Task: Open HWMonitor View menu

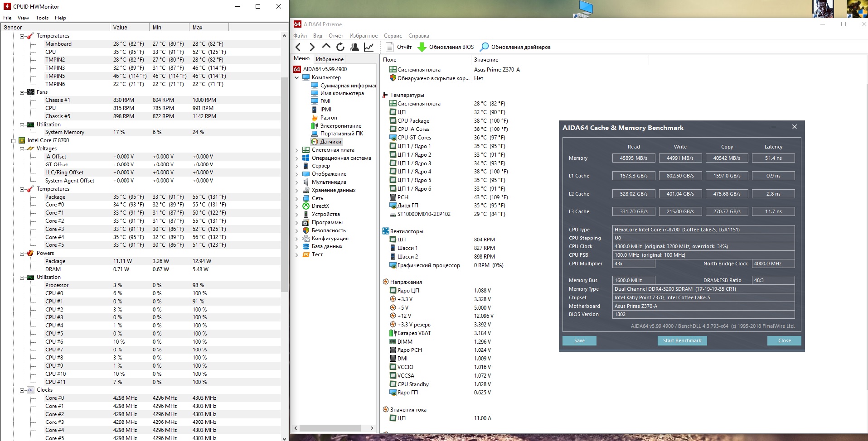Action: point(23,18)
